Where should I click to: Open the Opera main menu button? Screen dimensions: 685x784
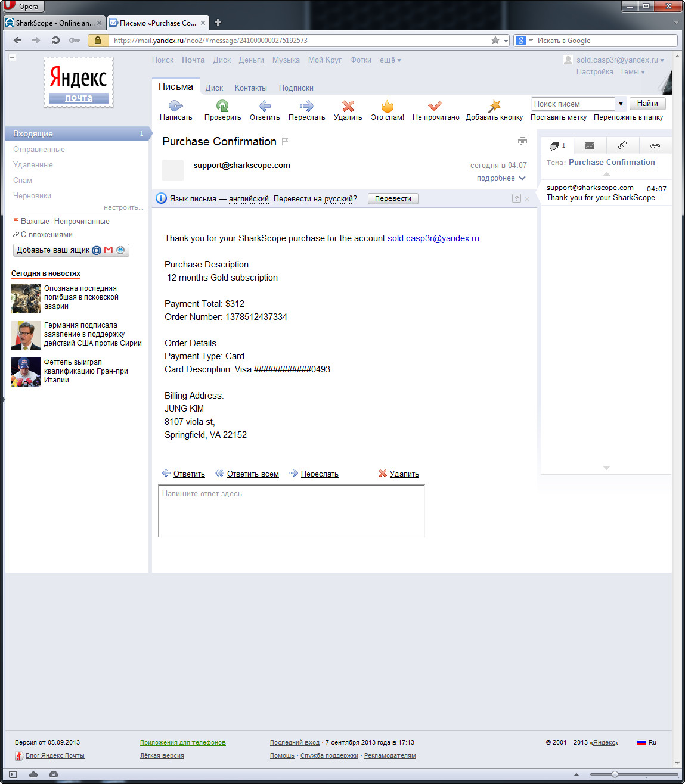point(23,7)
